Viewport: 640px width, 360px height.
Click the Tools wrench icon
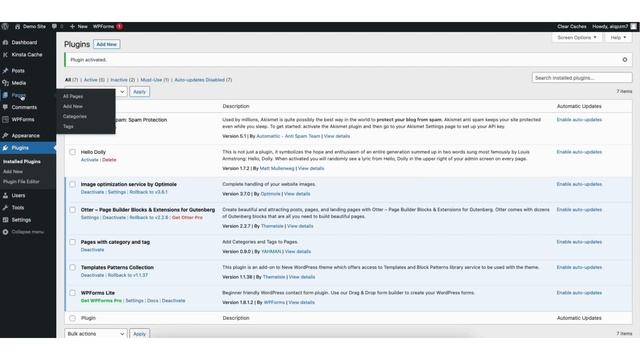click(5, 208)
